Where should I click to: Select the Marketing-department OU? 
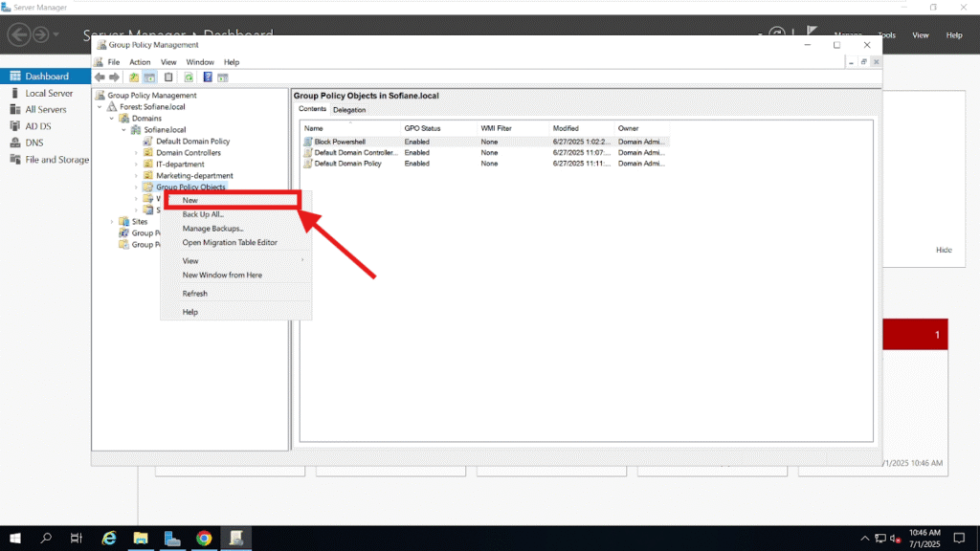pos(194,176)
